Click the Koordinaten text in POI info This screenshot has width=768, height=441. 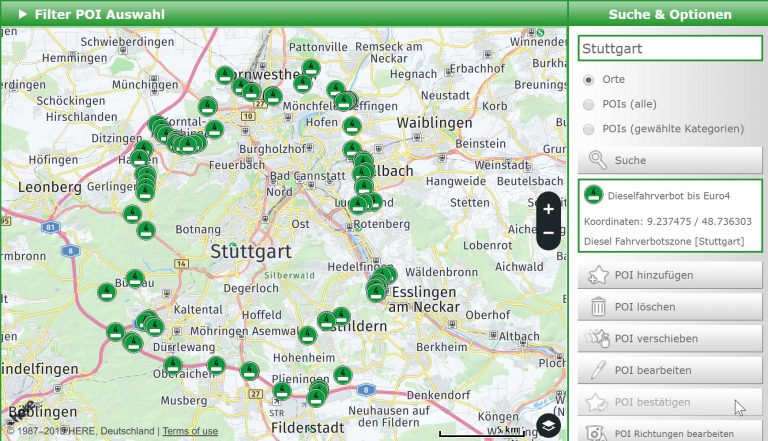click(x=668, y=221)
